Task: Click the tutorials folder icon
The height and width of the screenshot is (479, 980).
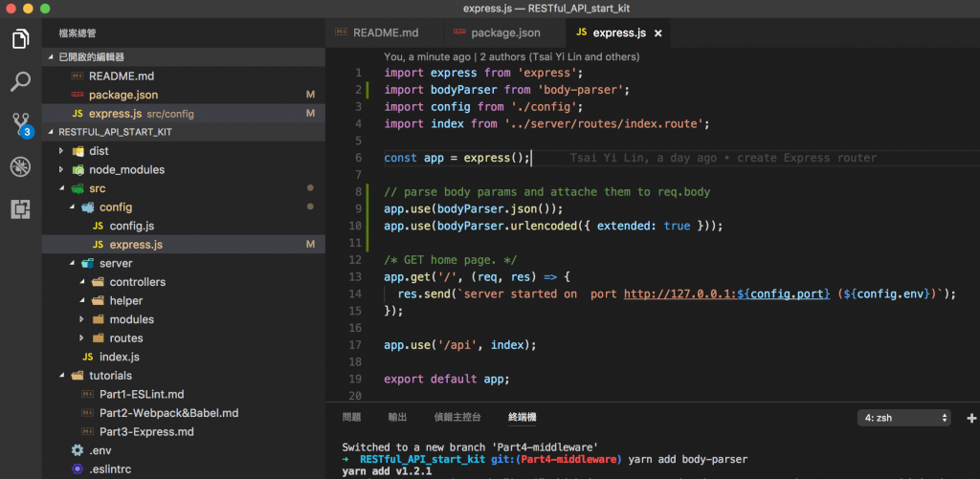Action: point(78,376)
